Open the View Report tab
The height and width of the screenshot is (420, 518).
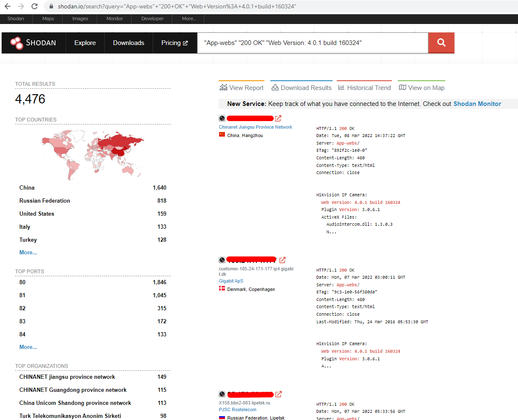(x=242, y=87)
